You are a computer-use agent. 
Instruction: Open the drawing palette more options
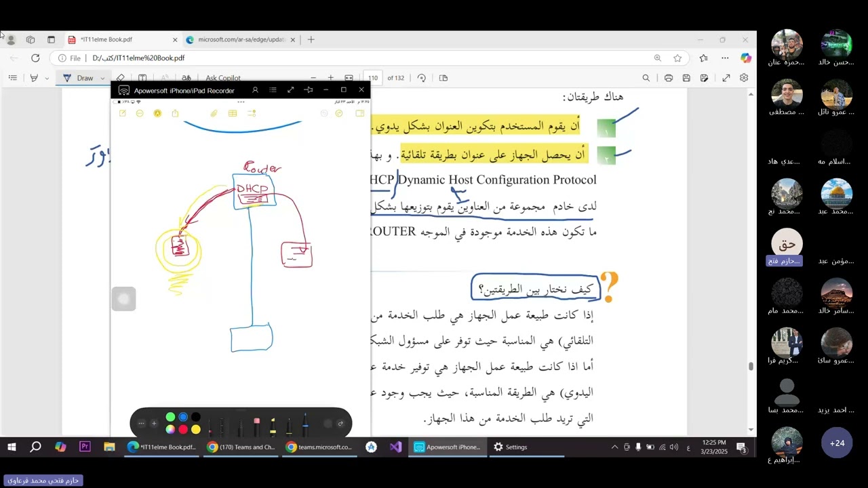[x=141, y=424]
